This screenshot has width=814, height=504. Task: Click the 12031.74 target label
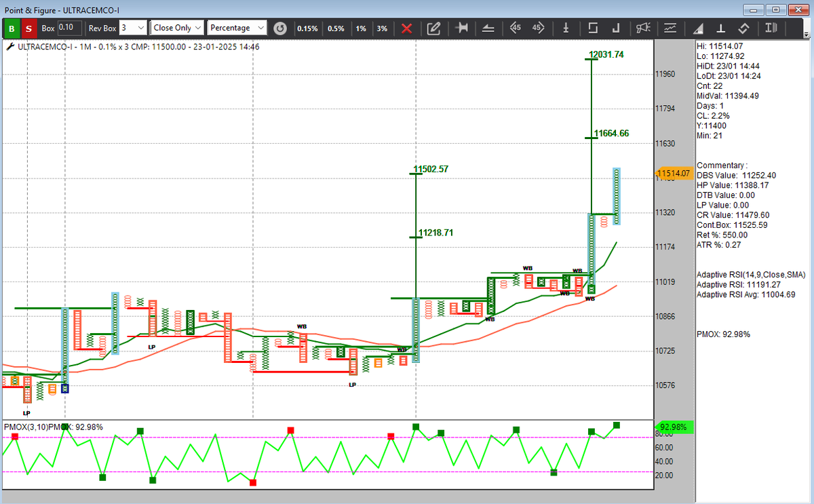point(606,55)
